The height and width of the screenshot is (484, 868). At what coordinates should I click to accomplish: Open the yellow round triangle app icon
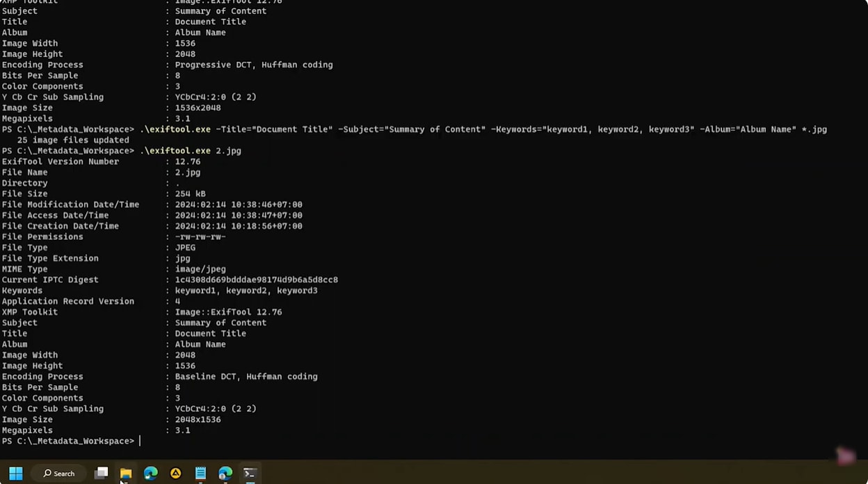coord(175,474)
